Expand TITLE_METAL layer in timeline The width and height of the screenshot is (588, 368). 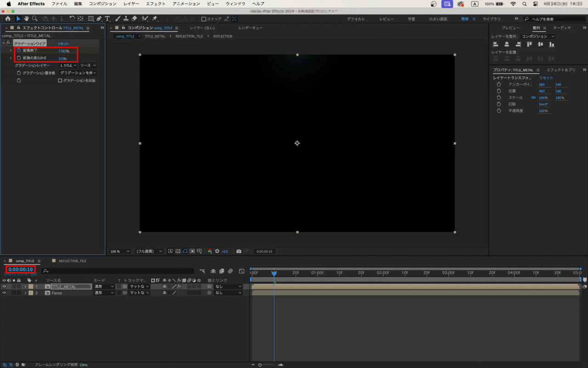(x=25, y=287)
